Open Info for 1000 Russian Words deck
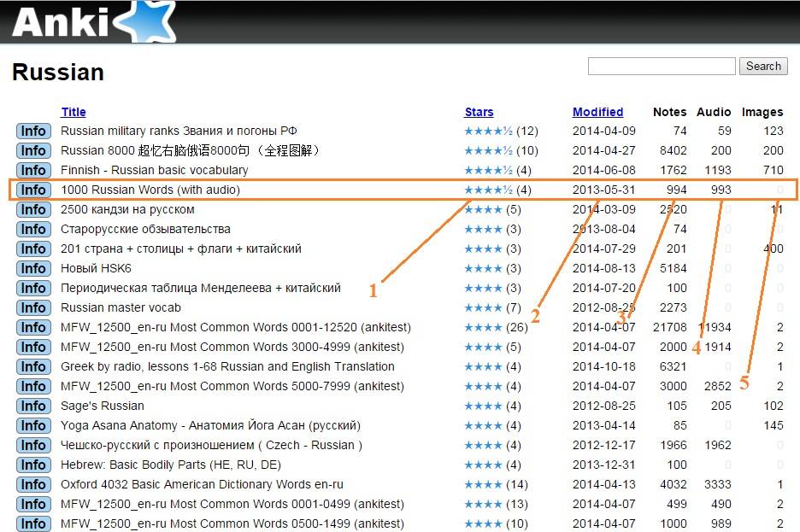The image size is (800, 532). point(33,190)
